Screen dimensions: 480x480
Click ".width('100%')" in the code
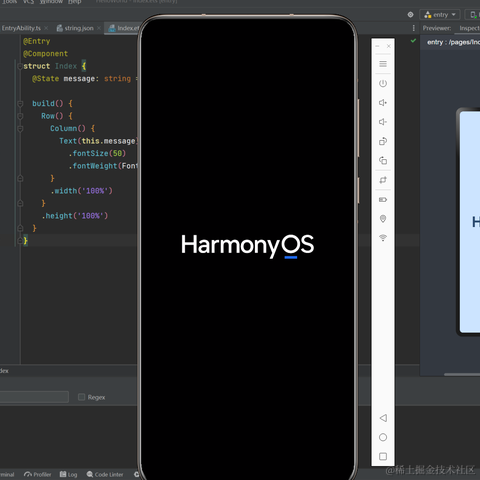point(82,191)
